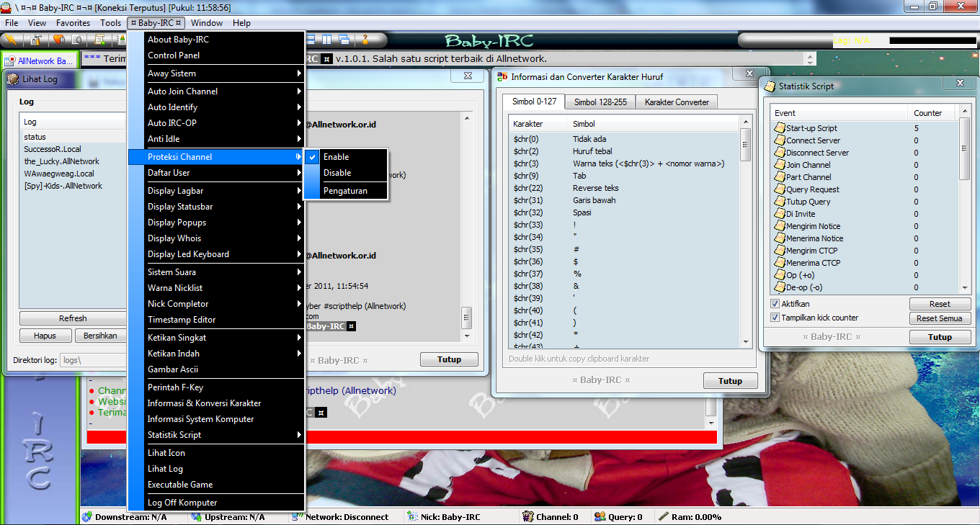Click the scripts editor toolbar icon
The image size is (980, 525).
(x=99, y=40)
